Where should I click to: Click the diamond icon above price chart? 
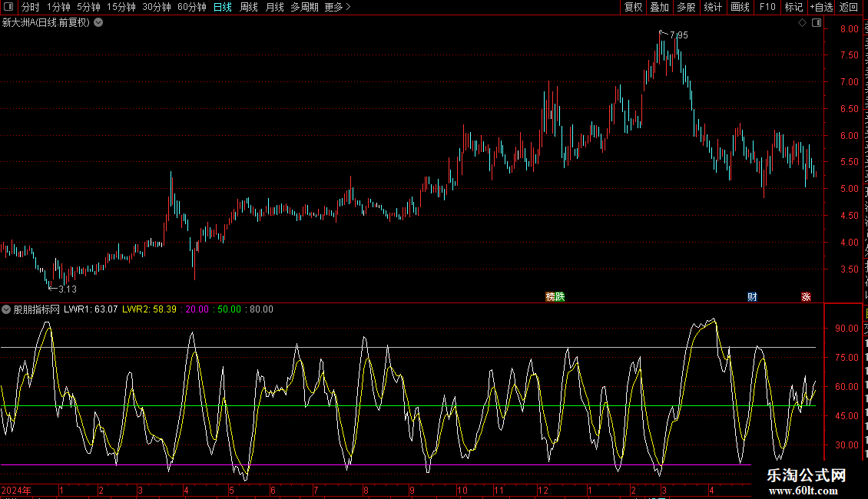coord(802,23)
